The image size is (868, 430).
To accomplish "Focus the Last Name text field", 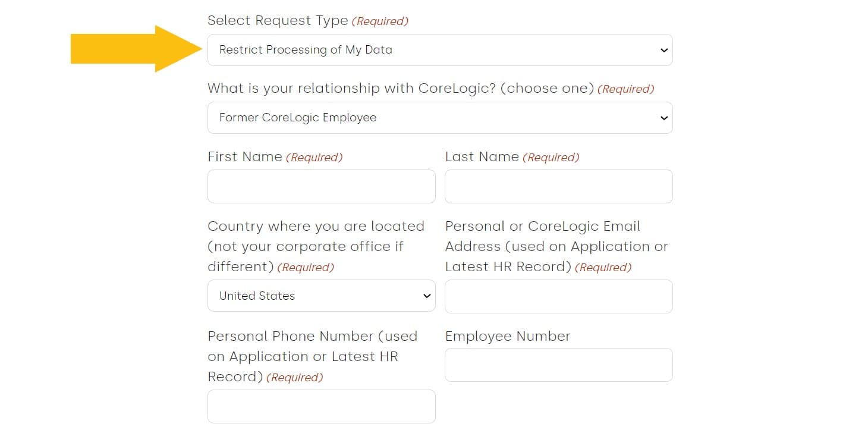I will [x=558, y=186].
